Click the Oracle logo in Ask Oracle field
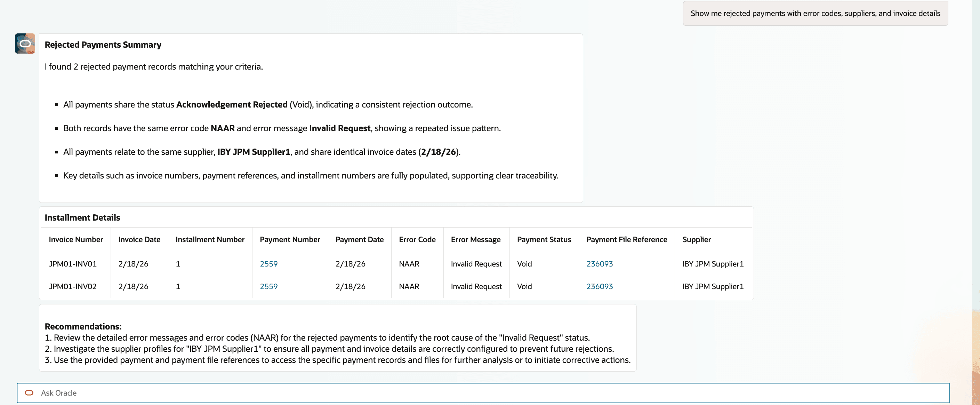This screenshot has width=980, height=405. (29, 392)
